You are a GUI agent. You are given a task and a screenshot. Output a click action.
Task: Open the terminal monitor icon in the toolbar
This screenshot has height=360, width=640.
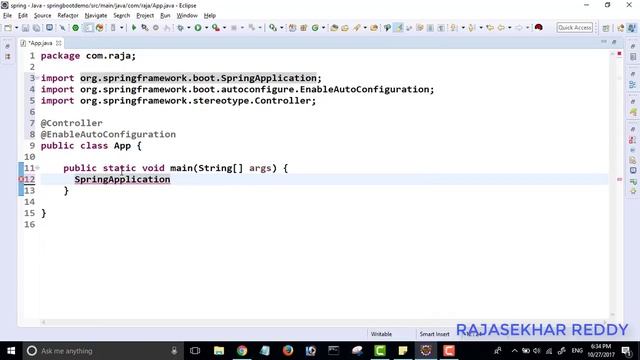[49, 28]
